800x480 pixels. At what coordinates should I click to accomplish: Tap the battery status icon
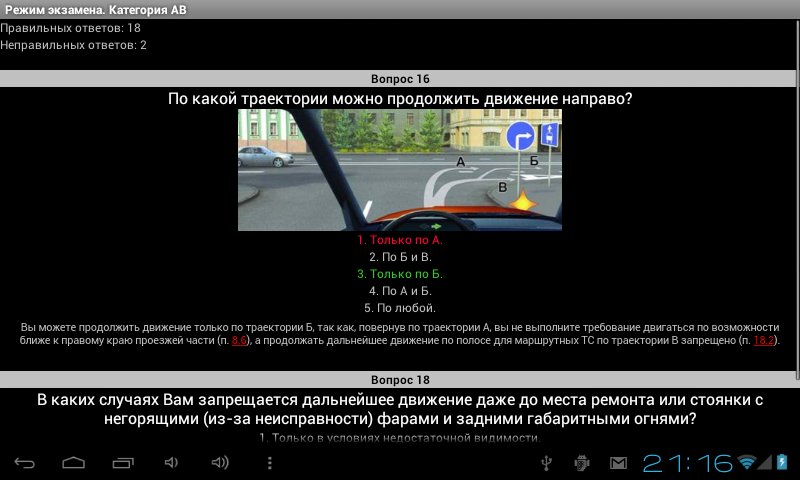click(782, 462)
